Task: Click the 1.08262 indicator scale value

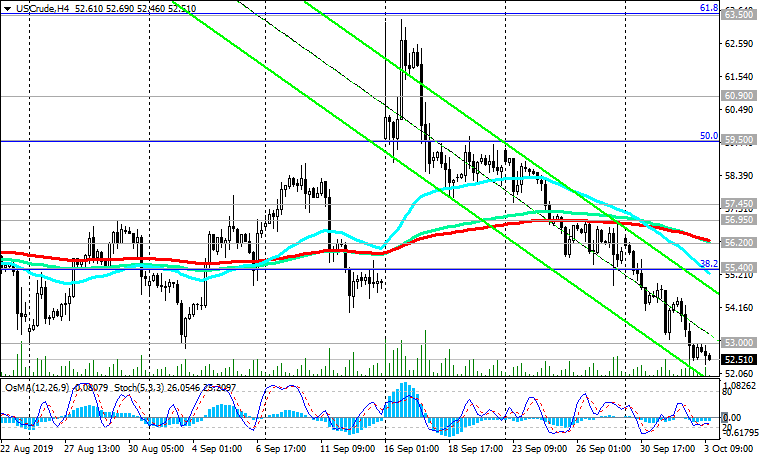Action: [x=739, y=386]
